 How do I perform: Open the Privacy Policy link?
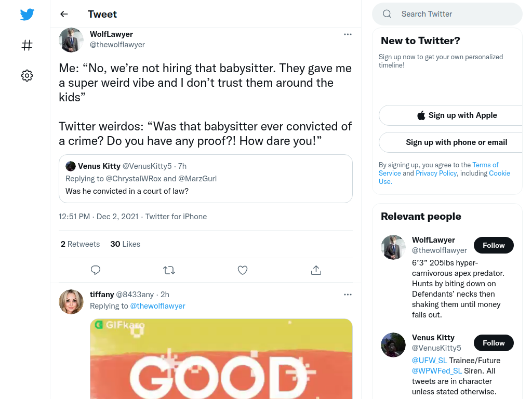pyautogui.click(x=436, y=173)
